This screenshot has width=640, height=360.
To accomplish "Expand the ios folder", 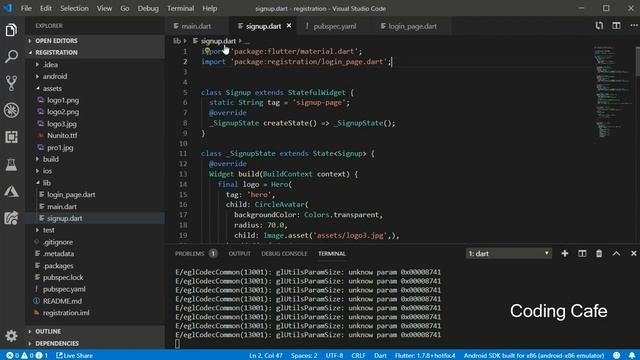I will point(47,171).
